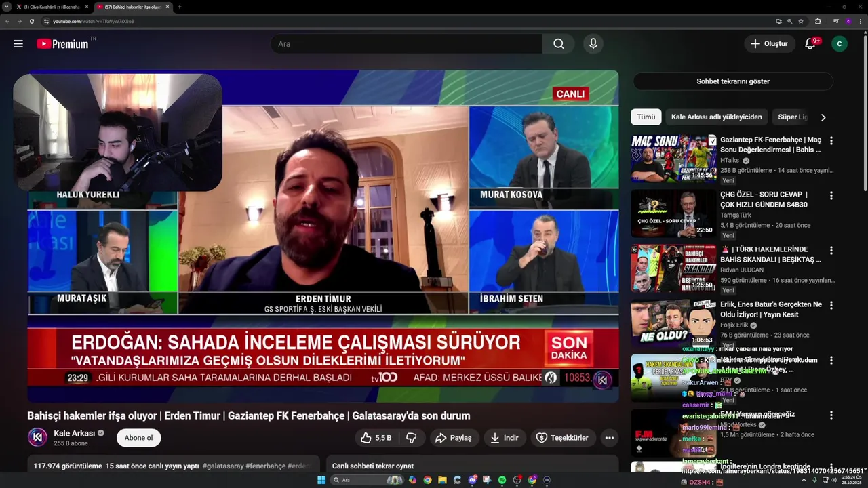Click 'Canlı sohbeti tekrar oynat' panel
The width and height of the screenshot is (868, 488).
(x=473, y=466)
